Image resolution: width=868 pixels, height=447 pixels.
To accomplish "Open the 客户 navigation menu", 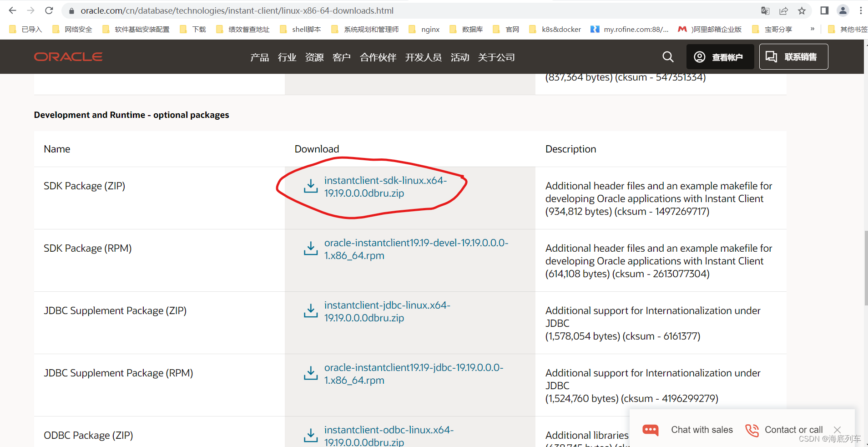I will coord(342,57).
